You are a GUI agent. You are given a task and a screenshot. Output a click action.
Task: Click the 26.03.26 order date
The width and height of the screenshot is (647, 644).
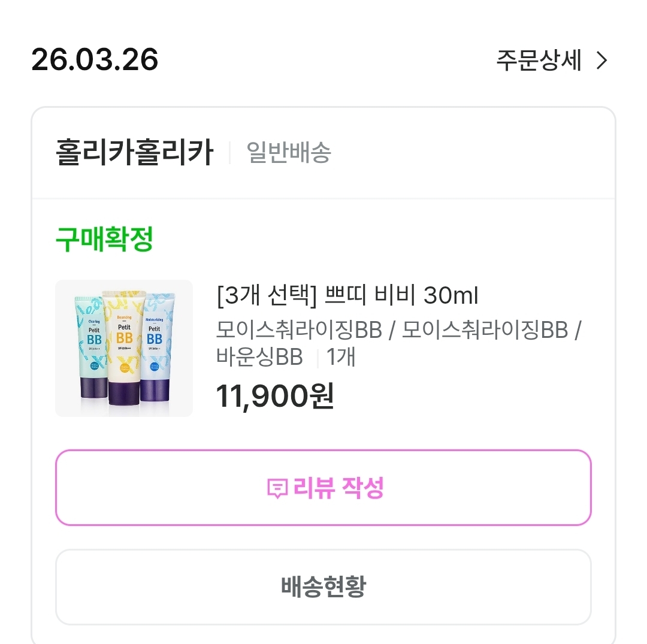pyautogui.click(x=95, y=60)
